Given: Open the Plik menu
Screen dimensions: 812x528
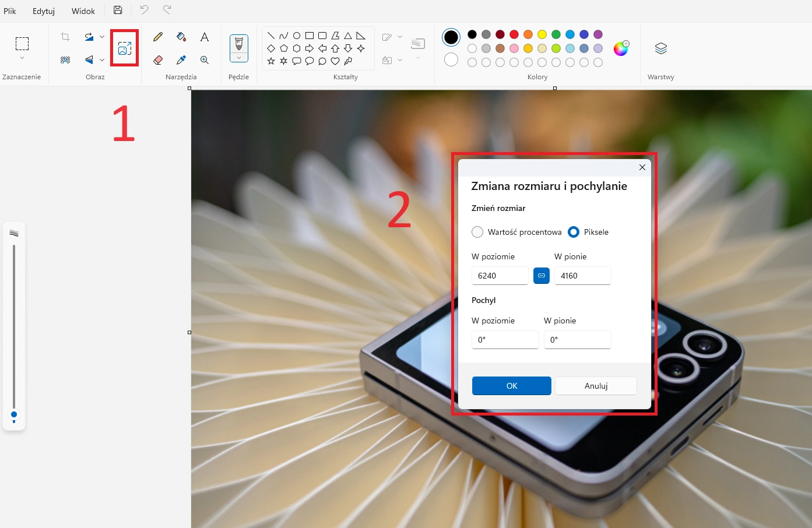Looking at the screenshot, I should pos(10,11).
